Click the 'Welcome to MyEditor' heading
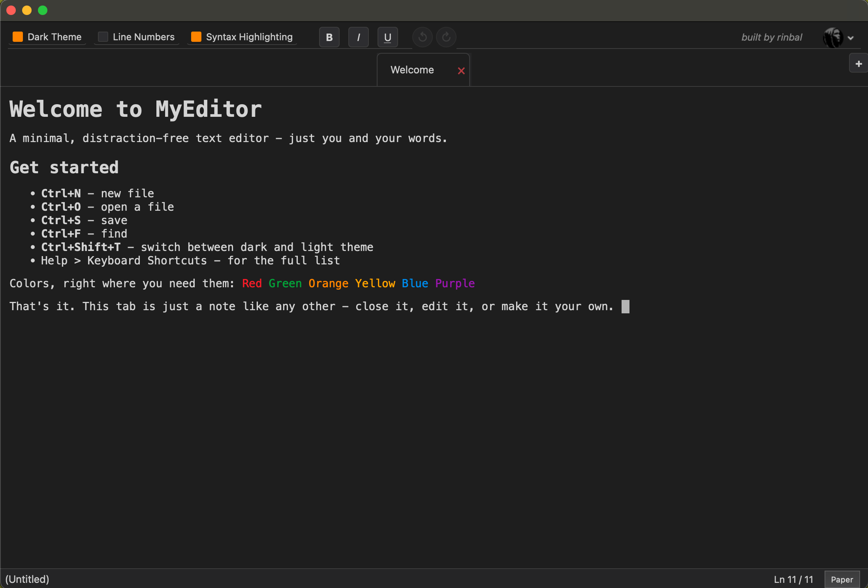Viewport: 868px width, 588px height. point(135,109)
